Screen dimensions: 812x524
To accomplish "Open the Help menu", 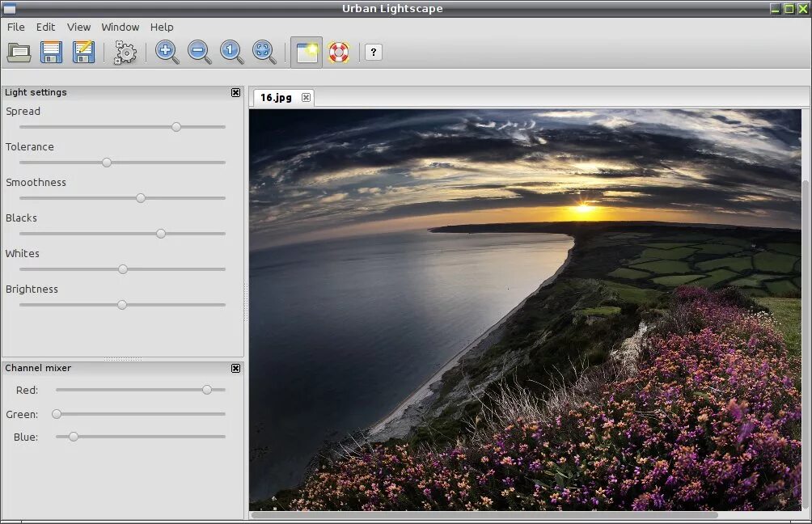I will [162, 27].
